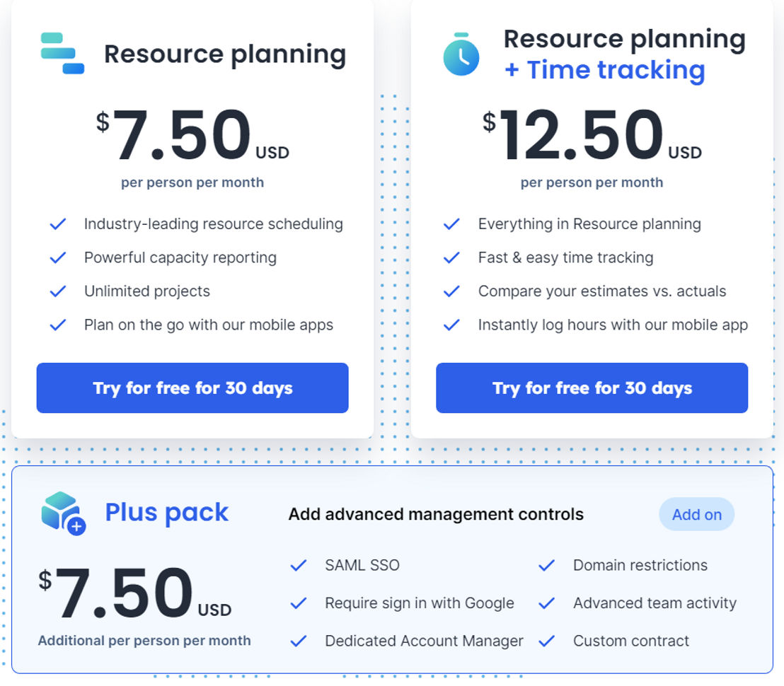Image resolution: width=784 pixels, height=686 pixels.
Task: Click the checkmark beside Everything in Resource planning
Action: [451, 224]
